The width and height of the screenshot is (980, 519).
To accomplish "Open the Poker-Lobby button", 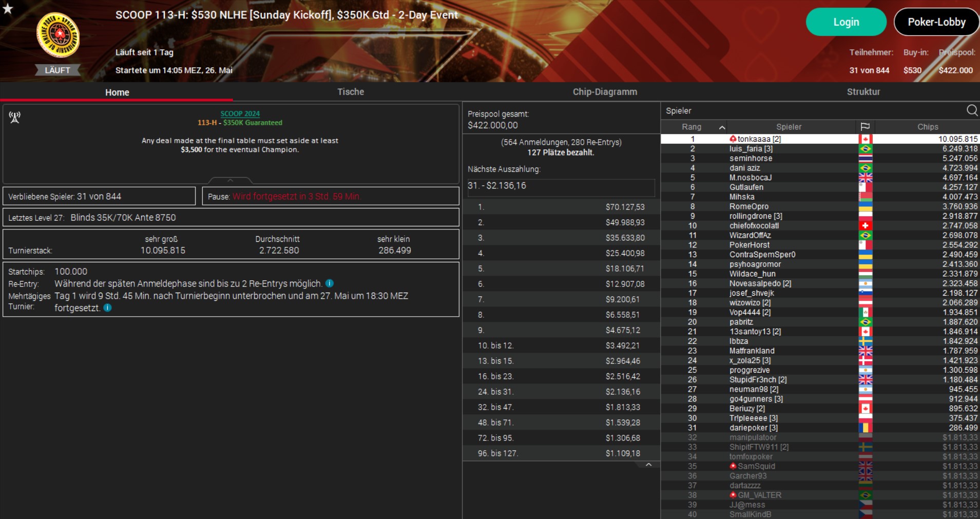I will point(936,22).
